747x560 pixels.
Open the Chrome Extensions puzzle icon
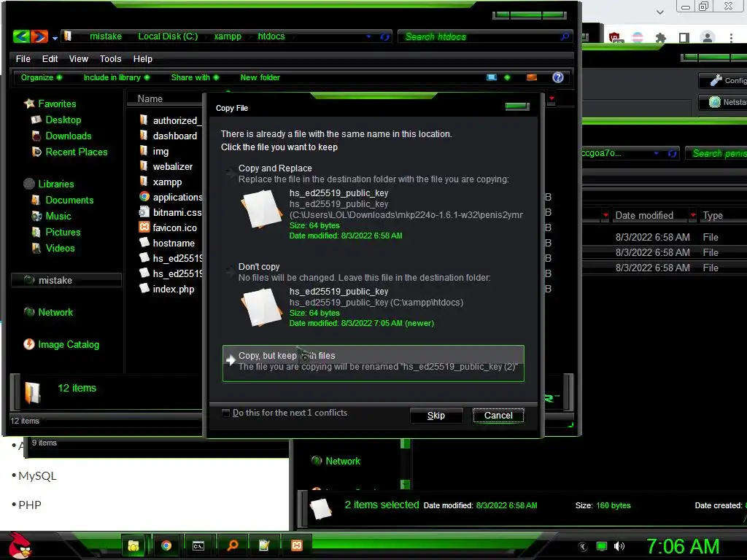click(x=660, y=38)
